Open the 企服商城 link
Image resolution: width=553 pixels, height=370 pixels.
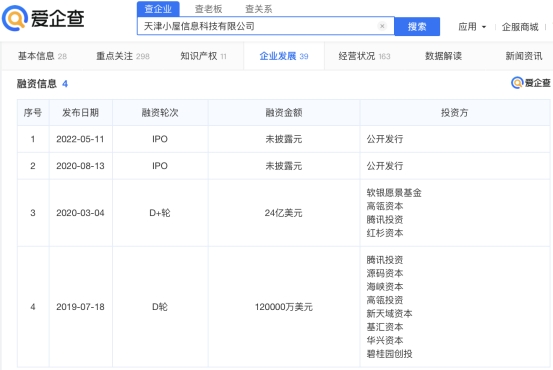click(x=520, y=27)
